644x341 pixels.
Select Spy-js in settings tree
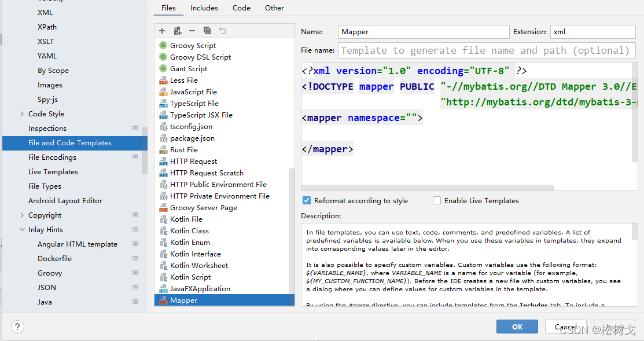[x=47, y=100]
